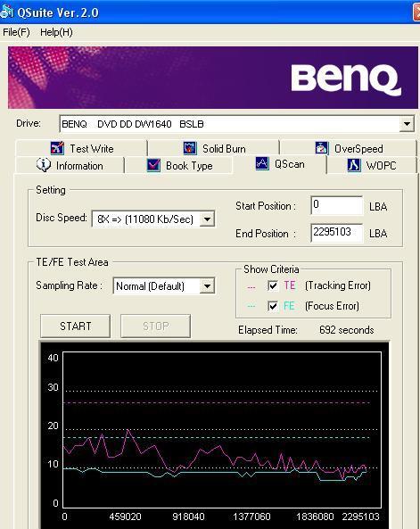
Task: Click the Solid Burn tab icon
Action: coord(190,148)
